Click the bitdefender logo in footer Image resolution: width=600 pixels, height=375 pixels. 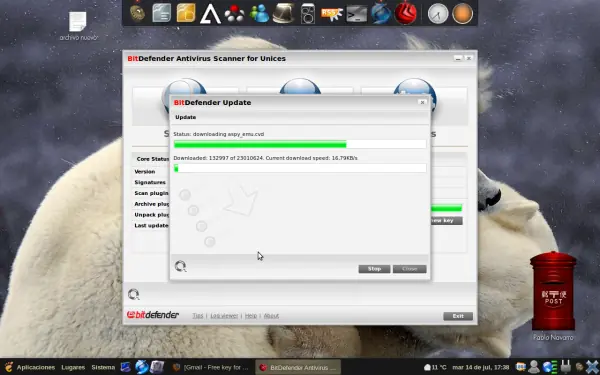point(153,315)
